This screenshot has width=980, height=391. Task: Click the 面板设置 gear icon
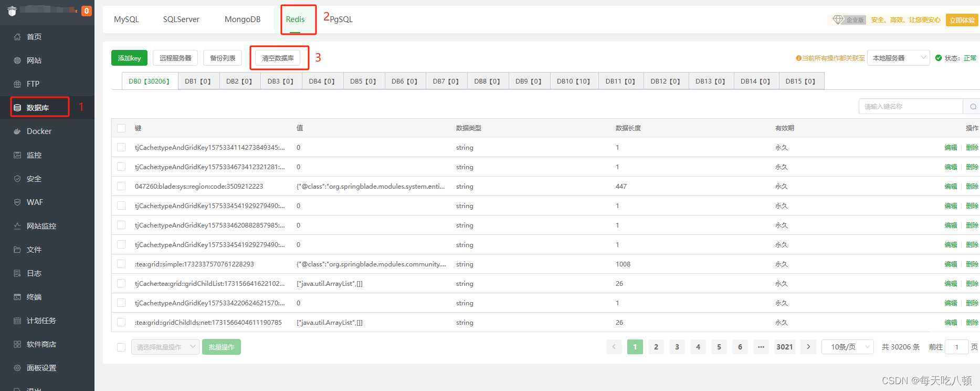(x=17, y=368)
